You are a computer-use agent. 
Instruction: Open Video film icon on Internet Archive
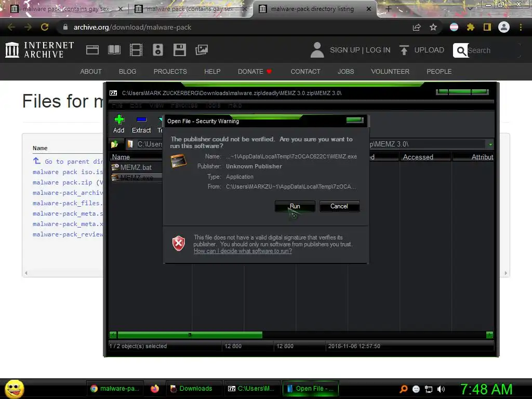(x=136, y=50)
